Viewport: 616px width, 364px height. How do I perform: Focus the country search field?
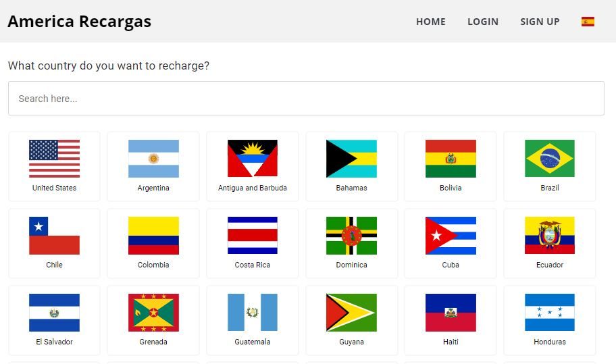coord(306,98)
